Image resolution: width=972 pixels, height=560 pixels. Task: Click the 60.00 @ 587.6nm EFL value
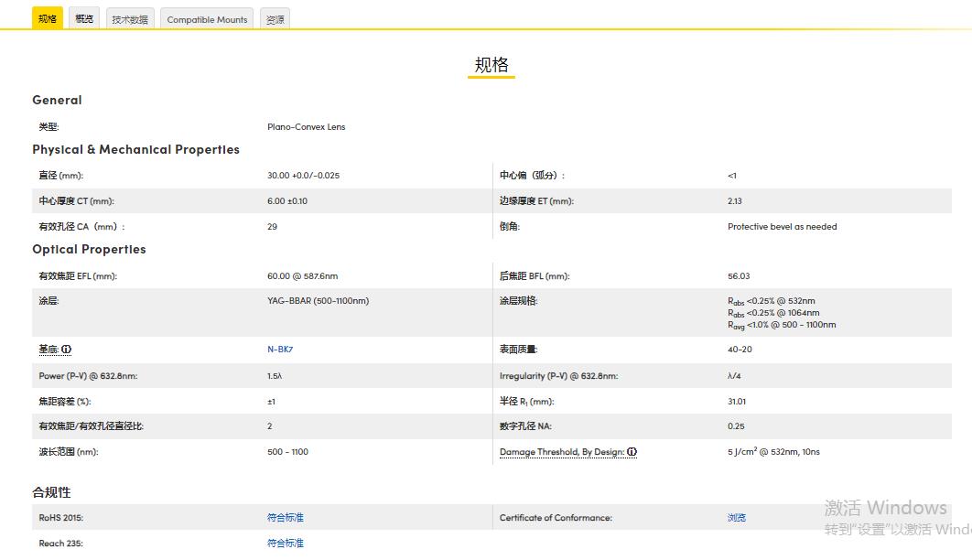click(x=304, y=275)
